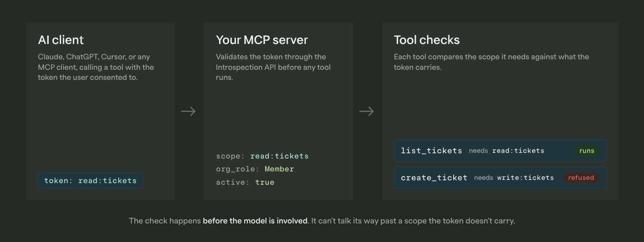Click the 'AI client' heading

coord(61,40)
